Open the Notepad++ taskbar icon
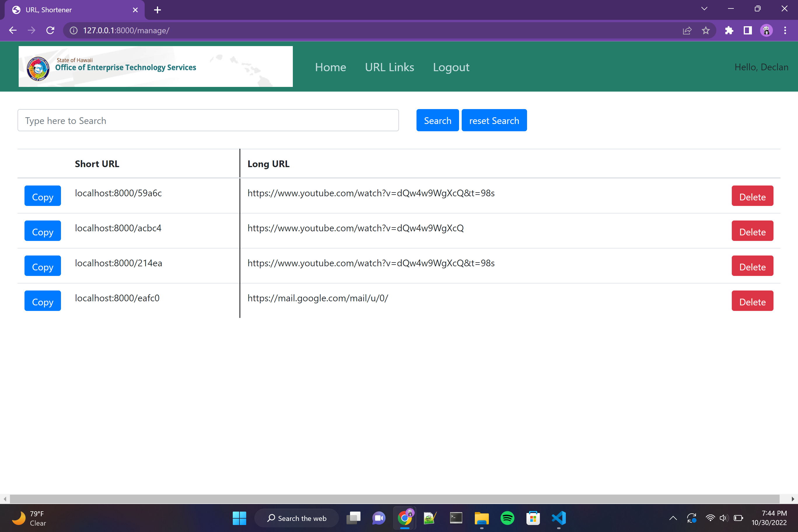 click(x=430, y=518)
